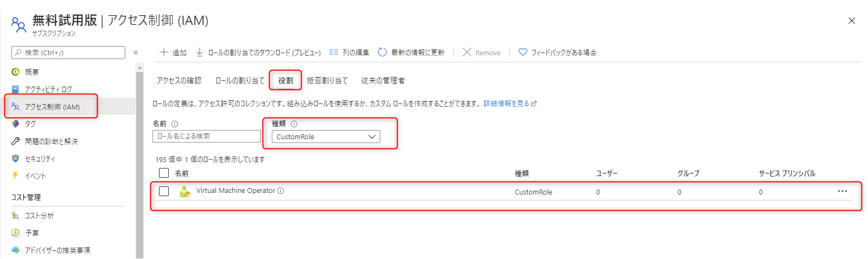Open the 追加 add menu

(173, 53)
